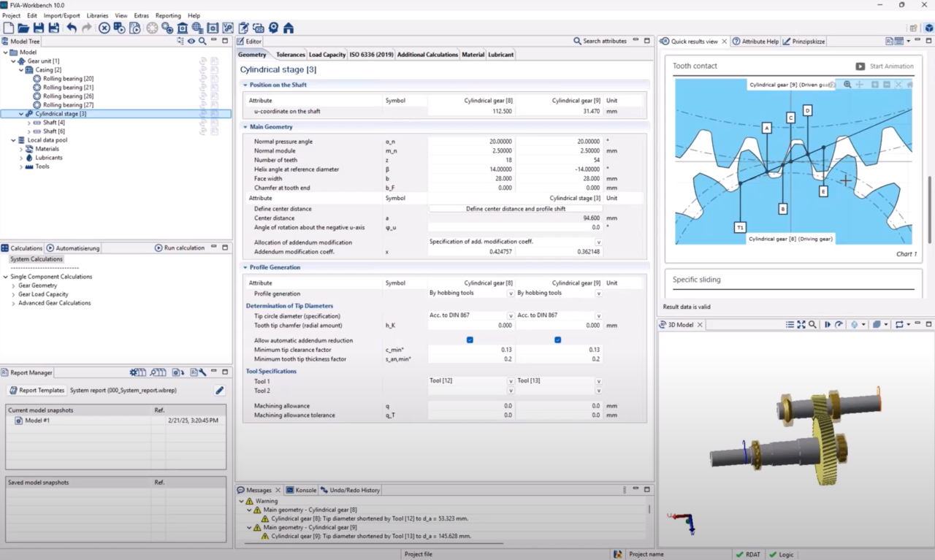Image resolution: width=935 pixels, height=560 pixels.
Task: Open a project with the folder icon
Action: (23, 28)
